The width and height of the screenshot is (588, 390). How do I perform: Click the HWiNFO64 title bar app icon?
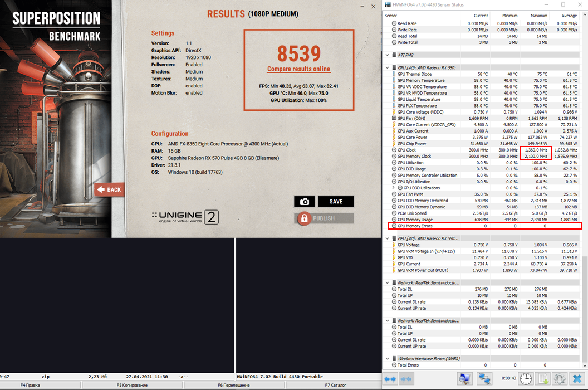[x=388, y=4]
